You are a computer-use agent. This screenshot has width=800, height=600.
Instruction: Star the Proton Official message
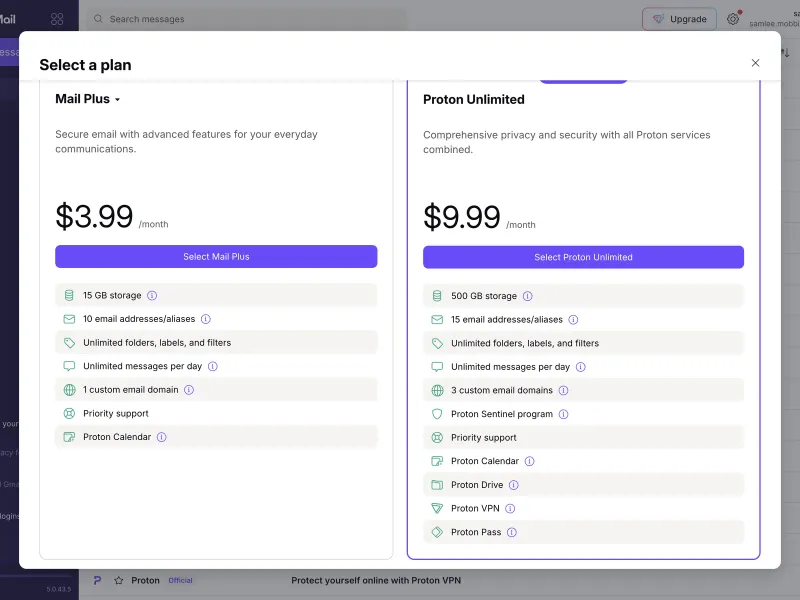pyautogui.click(x=119, y=581)
